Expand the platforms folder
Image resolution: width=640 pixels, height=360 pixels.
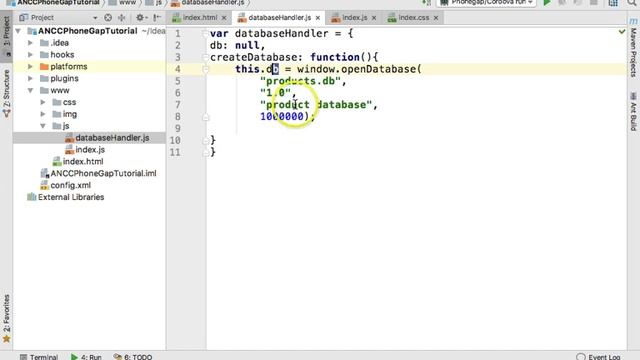pyautogui.click(x=30, y=67)
